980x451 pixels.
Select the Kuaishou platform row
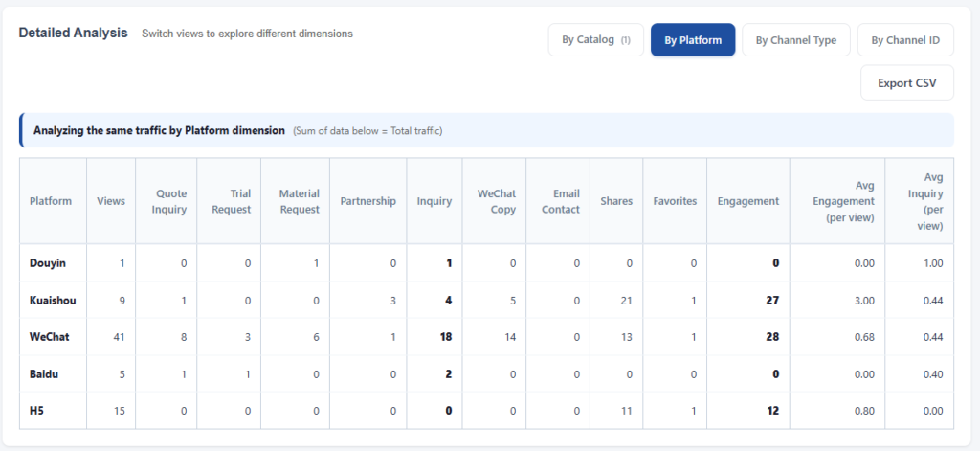point(486,301)
